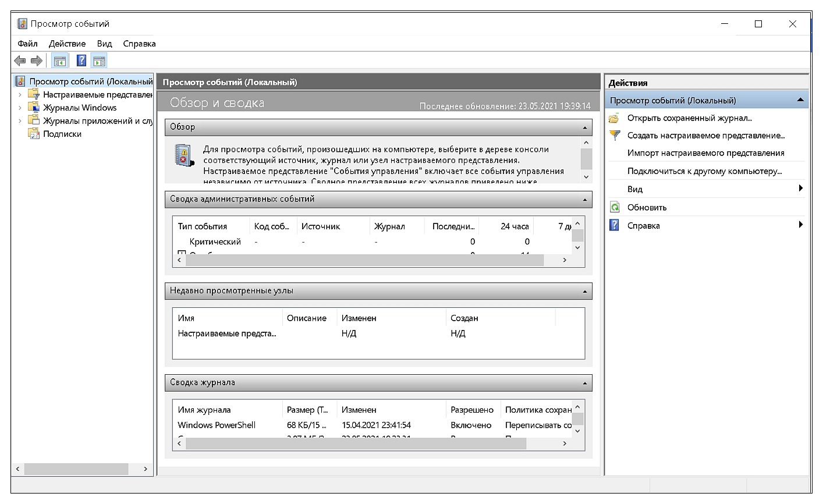Click Подключиться к другому компьютеру action
Screen dimensions: 823x504
(x=704, y=171)
